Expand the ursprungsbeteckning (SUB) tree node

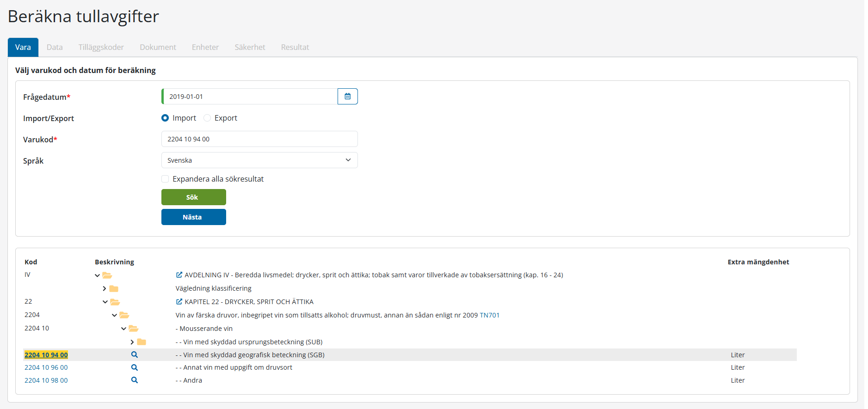pyautogui.click(x=132, y=342)
